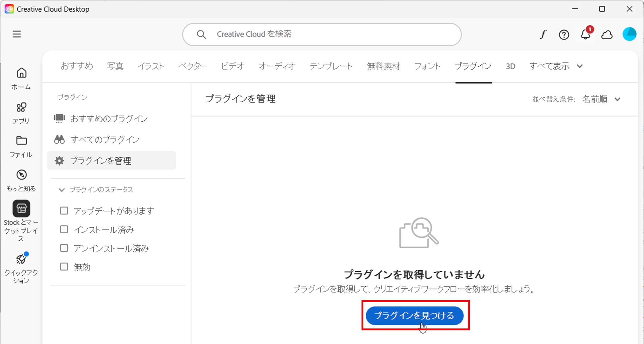The height and width of the screenshot is (344, 644).
Task: Toggle the 無効 checkbox
Action: click(64, 266)
